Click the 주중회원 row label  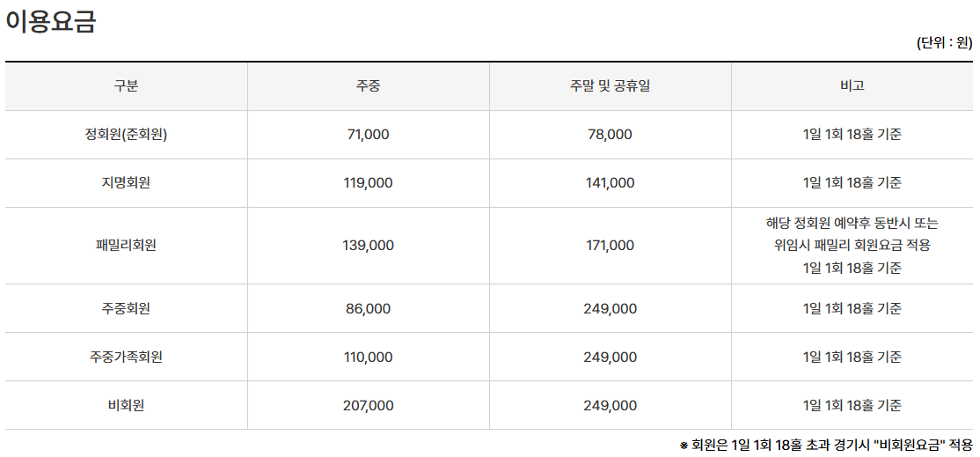[126, 309]
